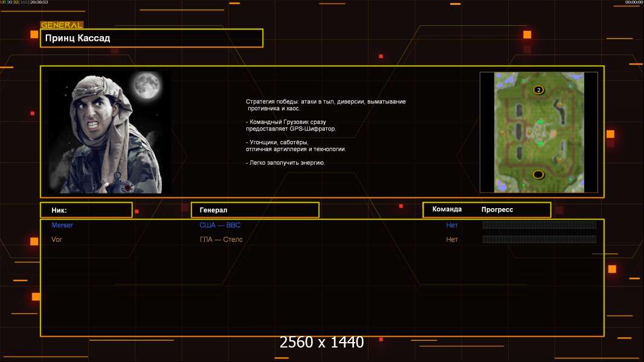Click the Командный Грузовик description text
The width and height of the screenshot is (644, 362).
click(291, 125)
